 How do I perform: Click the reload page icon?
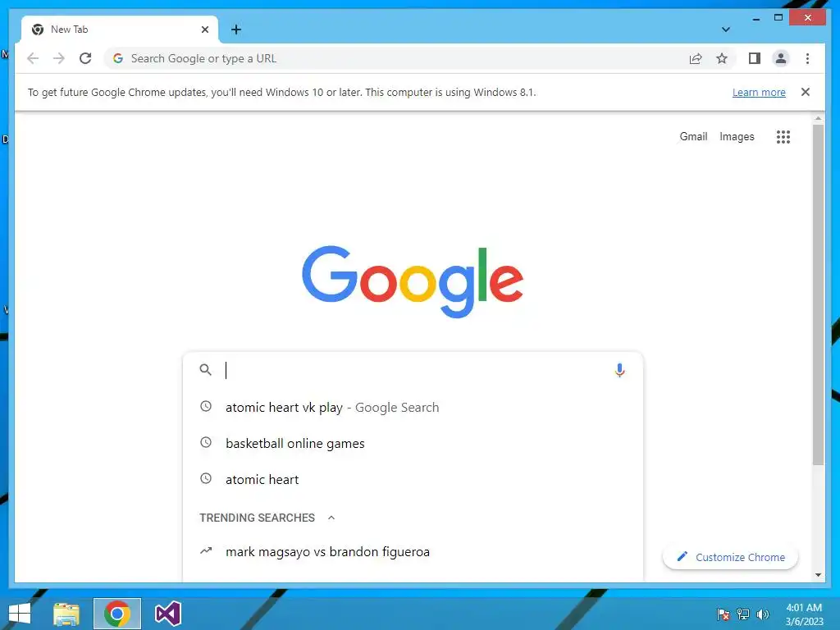[85, 58]
